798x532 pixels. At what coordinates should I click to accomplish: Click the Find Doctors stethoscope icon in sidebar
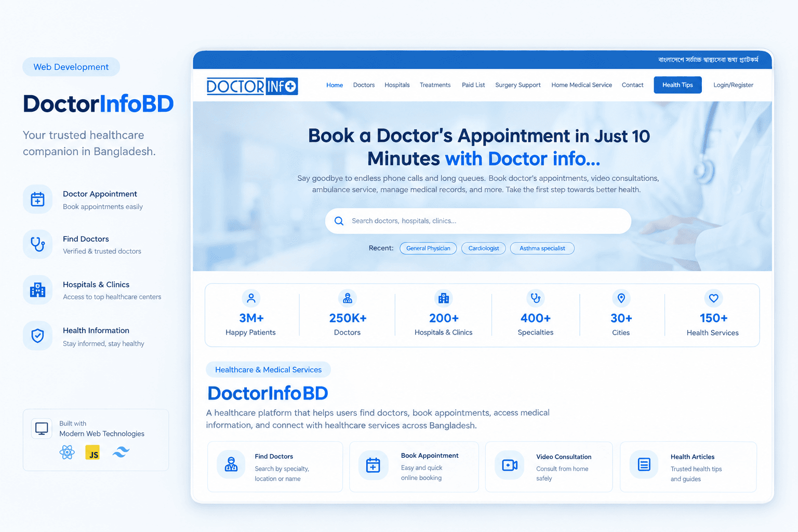[37, 244]
